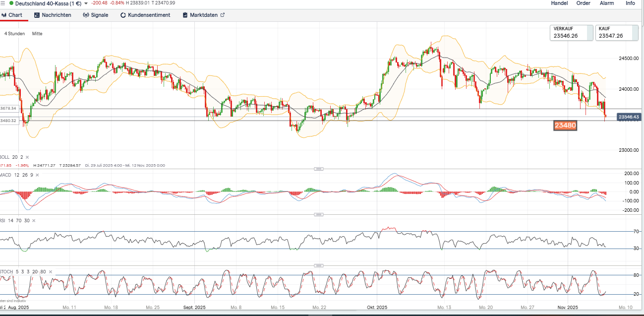Open the Handel menu
The image size is (644, 316).
pyautogui.click(x=559, y=3)
